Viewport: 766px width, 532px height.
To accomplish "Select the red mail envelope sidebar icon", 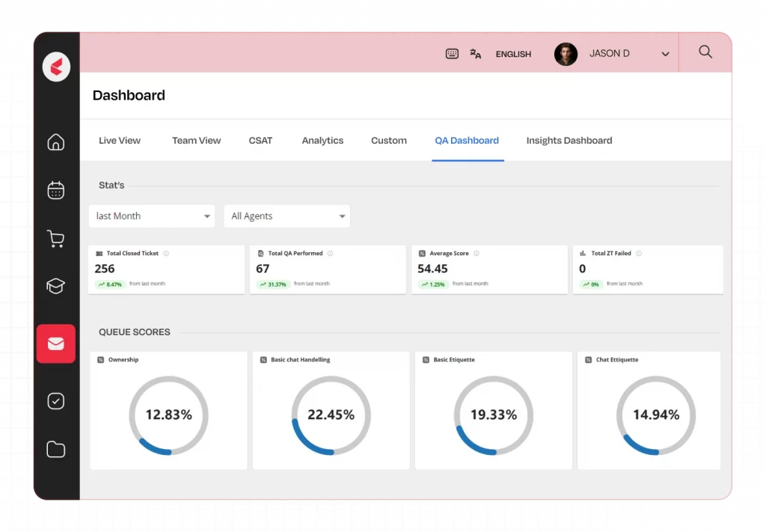I will pos(55,344).
